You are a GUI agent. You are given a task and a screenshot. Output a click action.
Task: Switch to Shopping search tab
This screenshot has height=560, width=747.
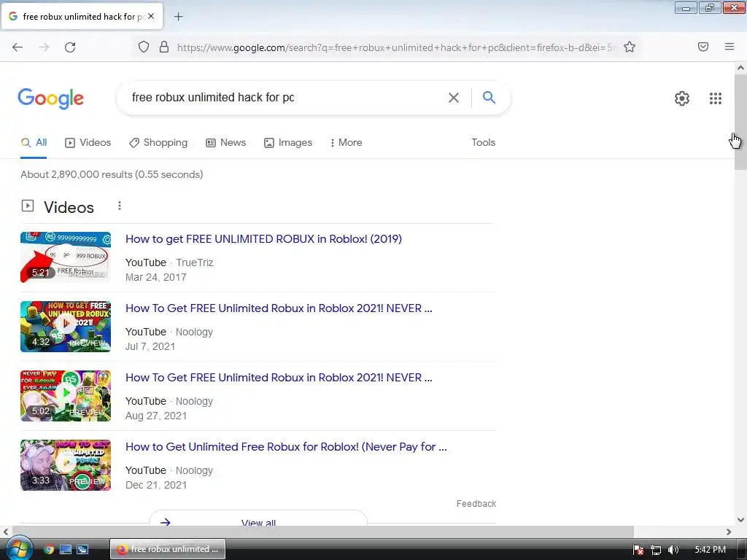click(x=158, y=142)
